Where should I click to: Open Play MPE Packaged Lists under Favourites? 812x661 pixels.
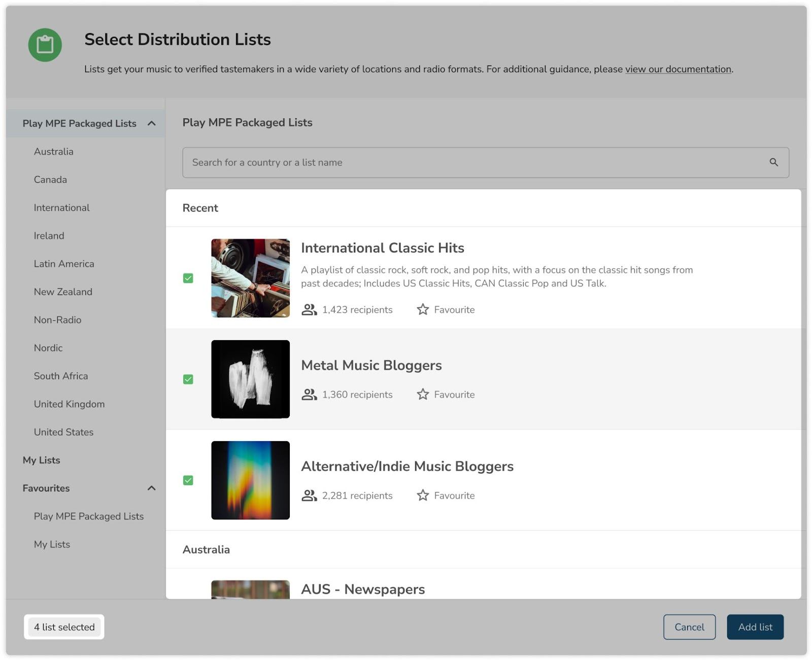89,516
